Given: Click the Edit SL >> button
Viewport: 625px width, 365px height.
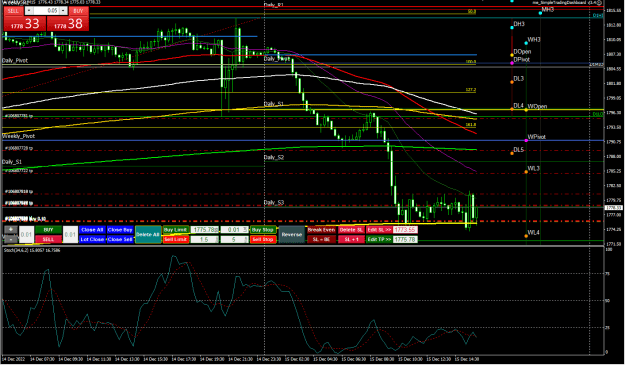Looking at the screenshot, I should tap(379, 230).
